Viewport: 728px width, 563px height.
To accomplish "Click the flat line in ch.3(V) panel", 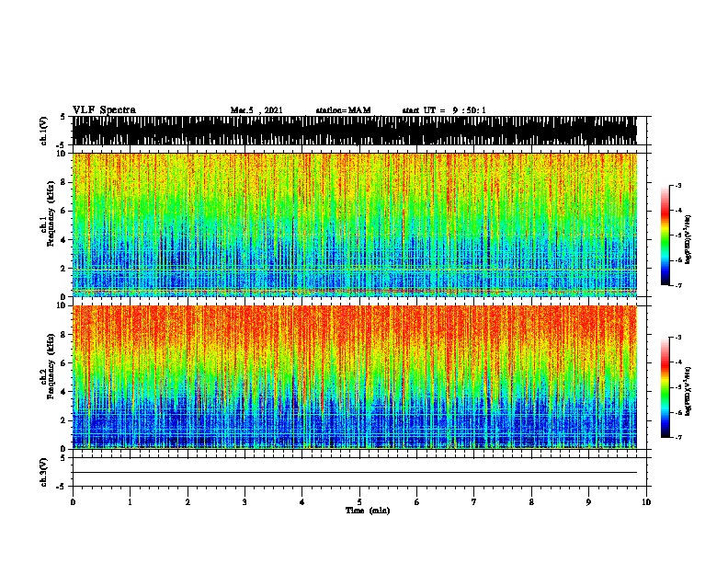I will click(355, 473).
